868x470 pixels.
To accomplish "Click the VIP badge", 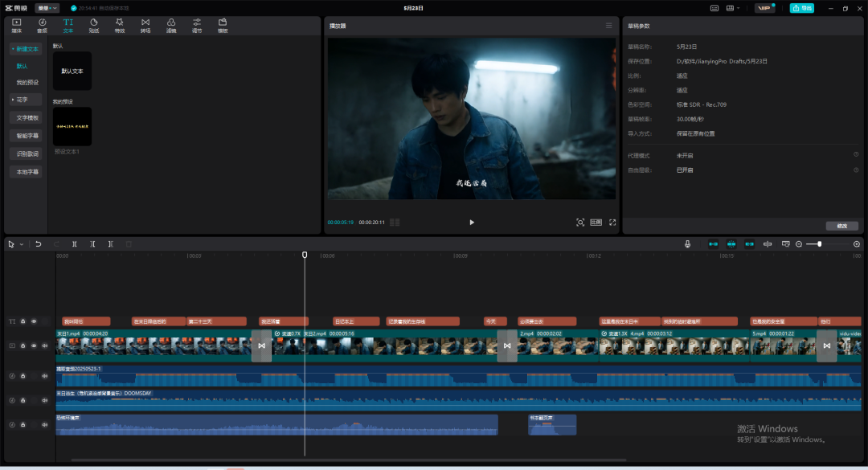I will [764, 8].
